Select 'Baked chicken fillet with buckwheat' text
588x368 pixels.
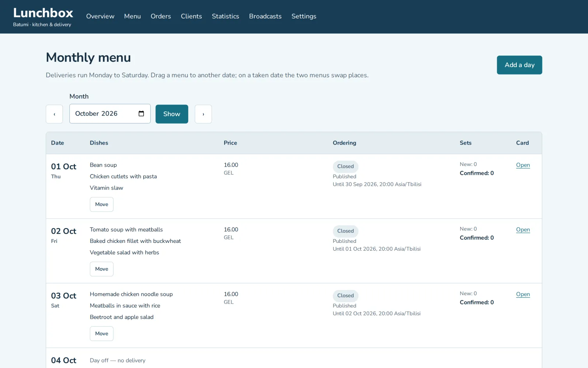coord(135,241)
